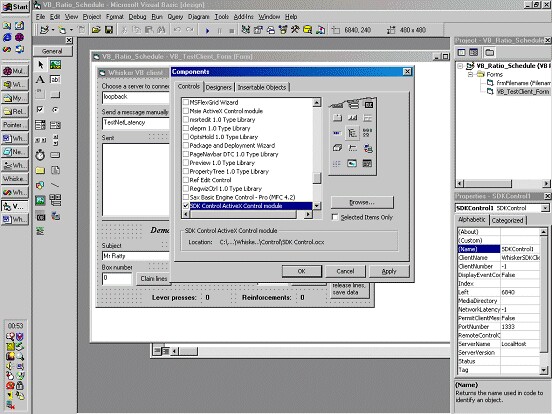Viewport: 552px width, 414px height.
Task: Select the DirListBox folder tool in the toolbox
Action: coord(40,170)
